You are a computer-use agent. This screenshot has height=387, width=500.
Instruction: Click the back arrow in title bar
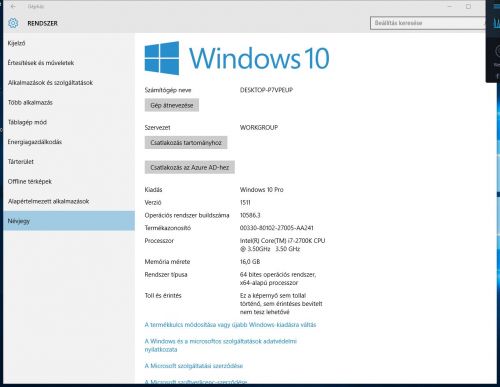13,6
